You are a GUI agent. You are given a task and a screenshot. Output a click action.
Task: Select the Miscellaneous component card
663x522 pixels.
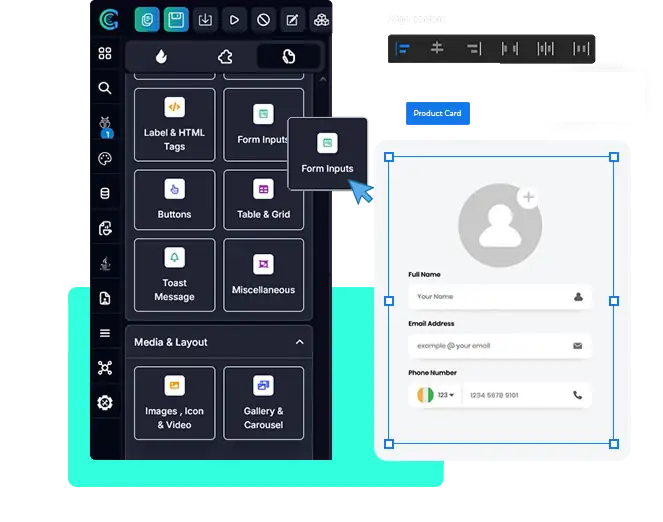click(263, 275)
